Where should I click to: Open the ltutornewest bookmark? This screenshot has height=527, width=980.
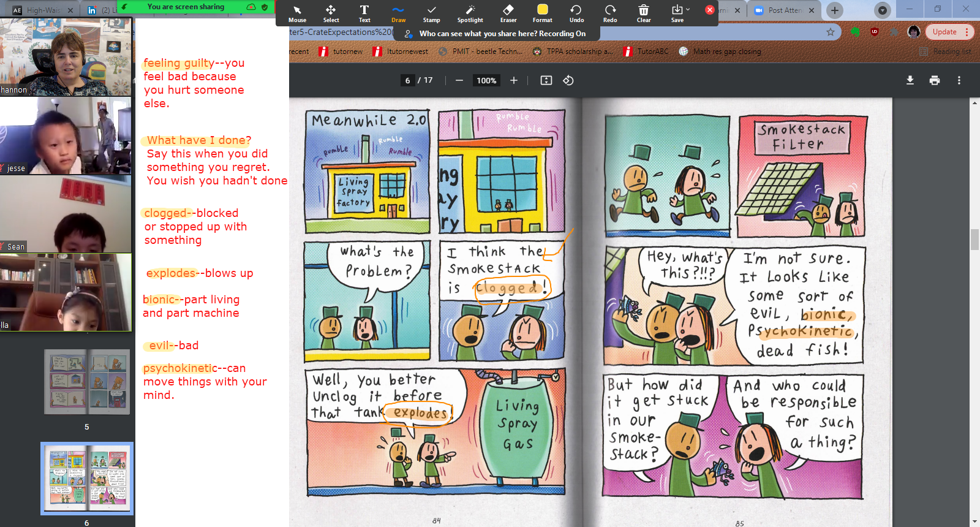(x=401, y=51)
